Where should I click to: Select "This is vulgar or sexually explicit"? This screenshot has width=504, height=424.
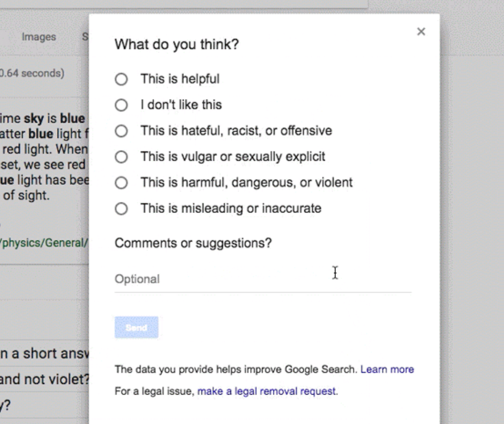click(121, 157)
